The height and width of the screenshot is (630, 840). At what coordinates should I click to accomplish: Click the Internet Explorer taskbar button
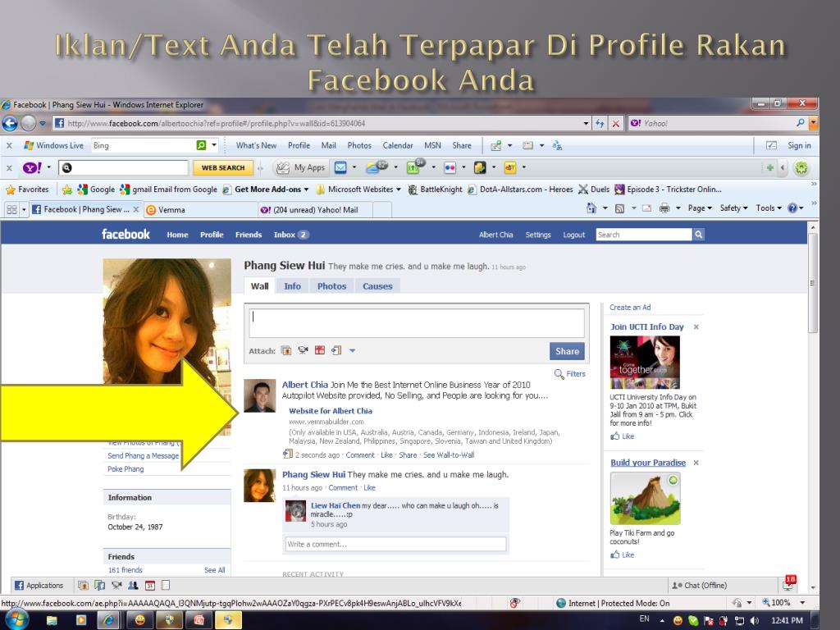click(x=109, y=620)
